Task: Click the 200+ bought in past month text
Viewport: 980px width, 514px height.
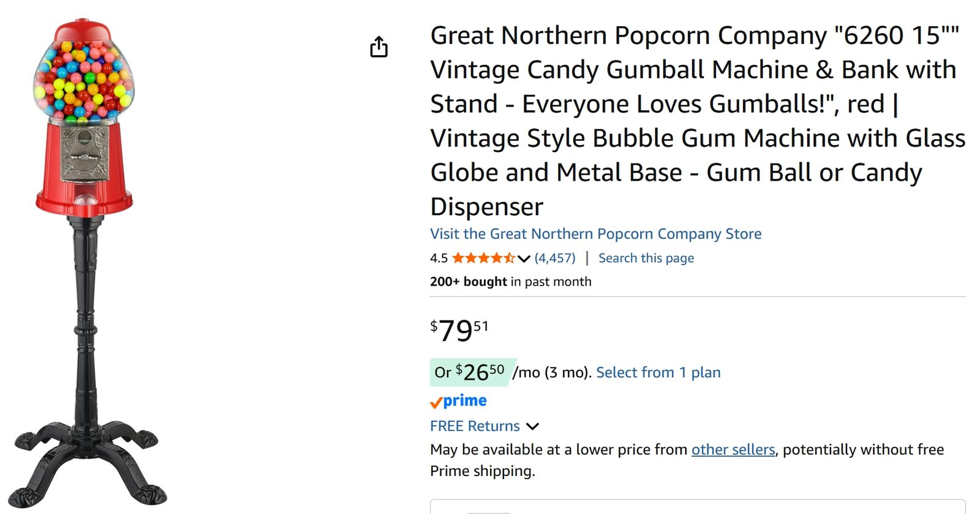Action: pos(511,282)
